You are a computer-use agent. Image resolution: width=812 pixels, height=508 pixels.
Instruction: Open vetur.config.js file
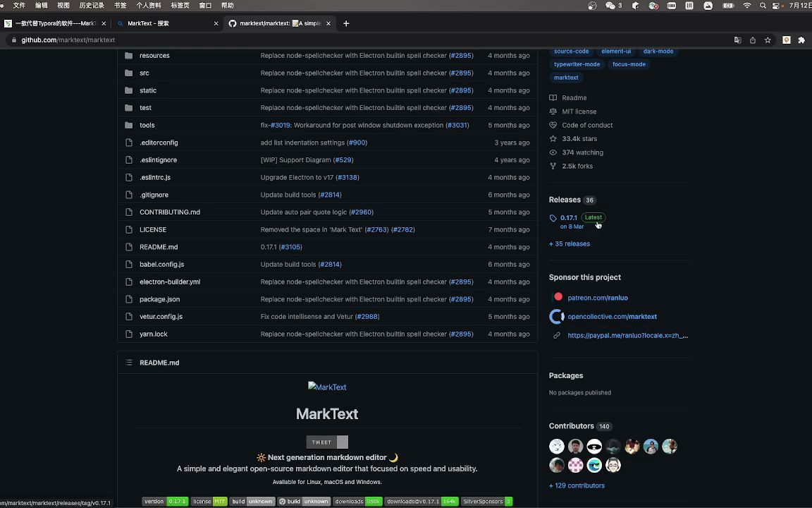point(161,317)
